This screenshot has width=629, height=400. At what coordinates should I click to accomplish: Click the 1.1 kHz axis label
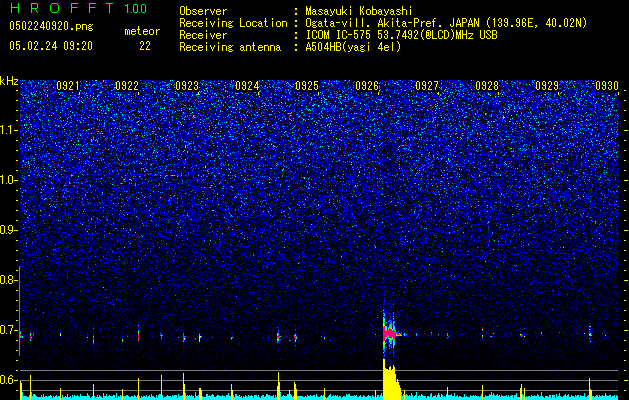[x=8, y=130]
